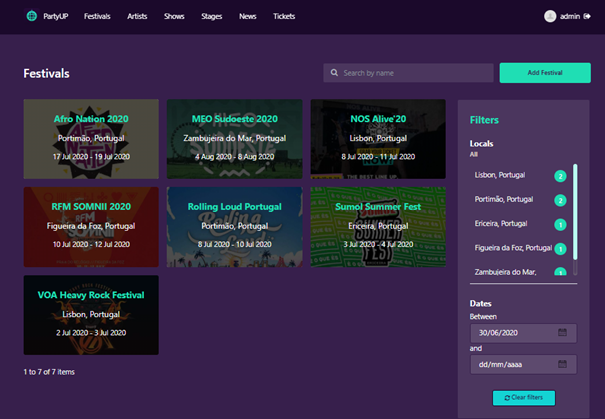Open the MEO Sudoeste 2020 festival card
This screenshot has width=605, height=419.
235,139
